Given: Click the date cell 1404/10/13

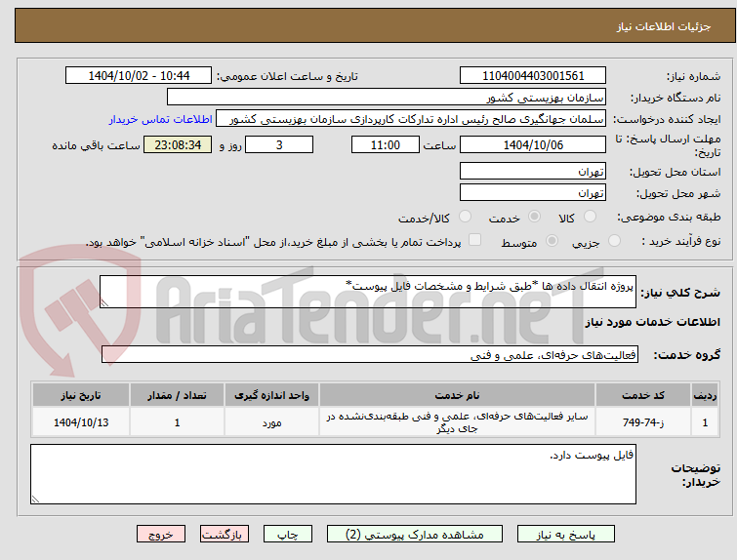Looking at the screenshot, I should 81,422.
